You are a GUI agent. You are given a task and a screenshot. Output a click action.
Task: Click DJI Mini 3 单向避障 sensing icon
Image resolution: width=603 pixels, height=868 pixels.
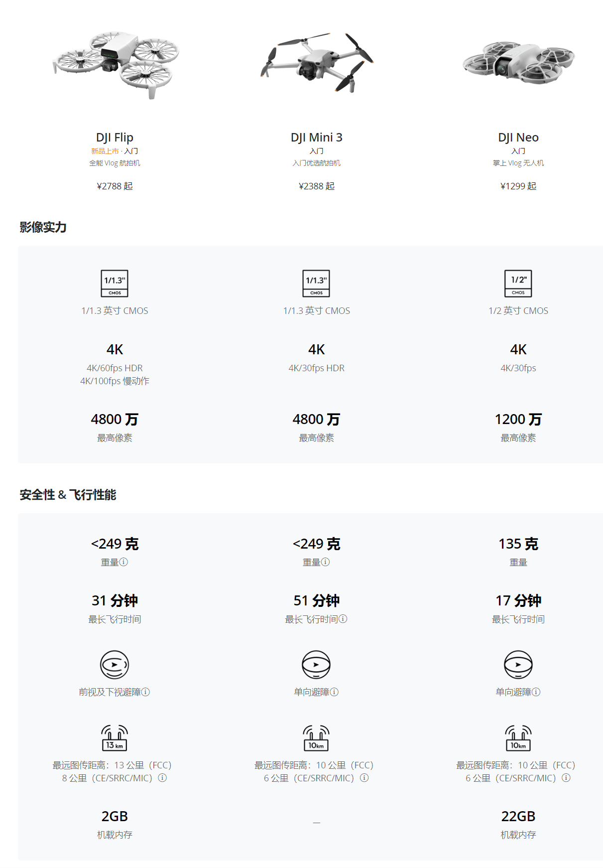click(x=317, y=665)
